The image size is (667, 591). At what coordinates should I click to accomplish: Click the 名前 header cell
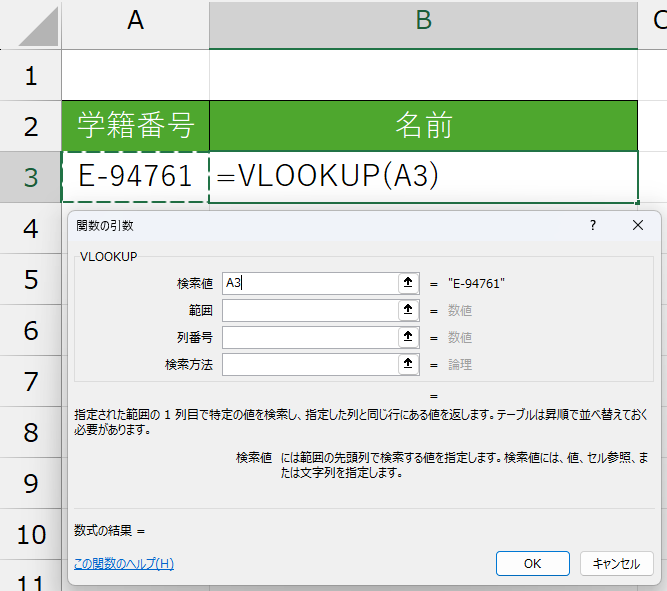pyautogui.click(x=423, y=126)
